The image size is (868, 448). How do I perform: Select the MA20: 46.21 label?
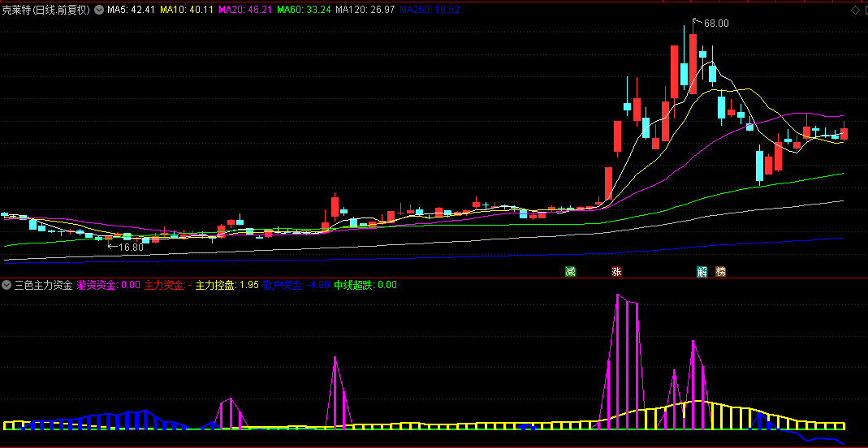pyautogui.click(x=245, y=10)
